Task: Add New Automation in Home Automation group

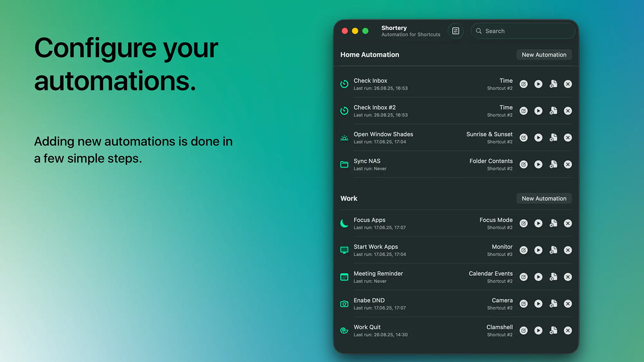Action: 544,55
